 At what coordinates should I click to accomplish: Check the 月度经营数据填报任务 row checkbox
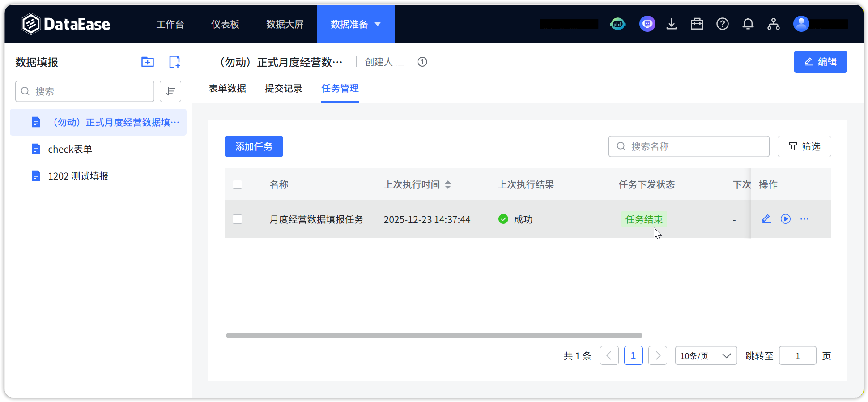tap(238, 219)
